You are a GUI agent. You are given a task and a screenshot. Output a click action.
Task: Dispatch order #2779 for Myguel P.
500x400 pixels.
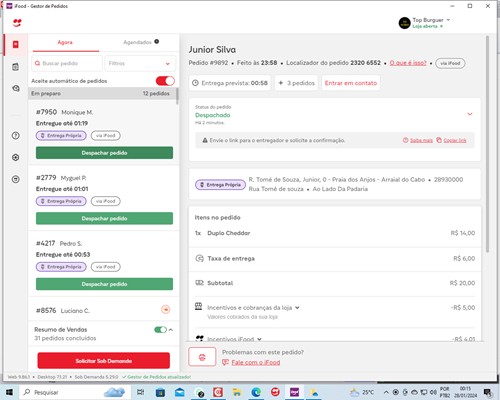pos(104,219)
